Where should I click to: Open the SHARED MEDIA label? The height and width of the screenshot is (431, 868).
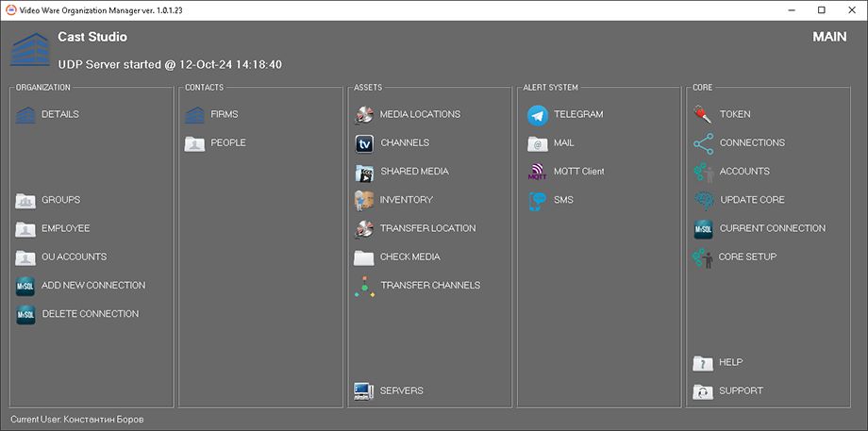pos(414,172)
